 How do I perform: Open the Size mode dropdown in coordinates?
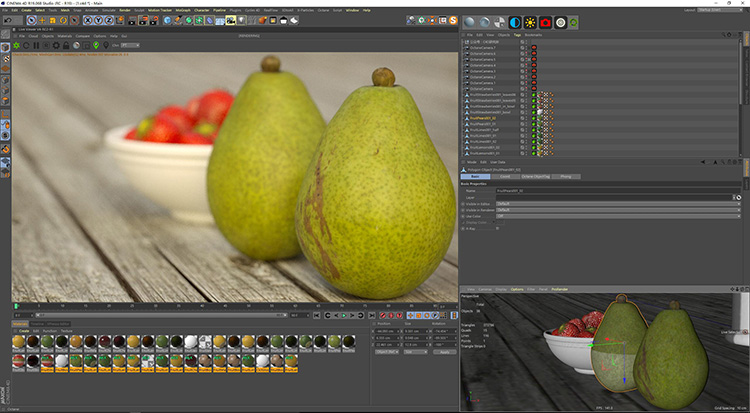pos(416,352)
